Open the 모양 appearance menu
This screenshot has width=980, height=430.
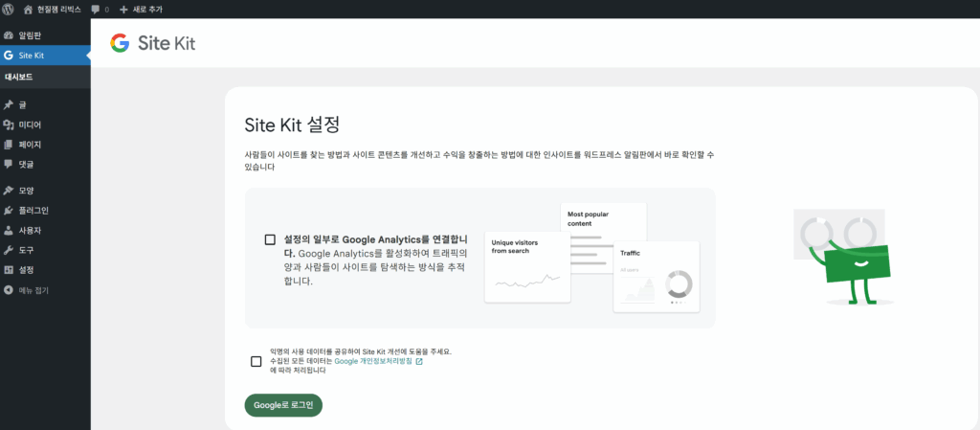tap(45, 191)
